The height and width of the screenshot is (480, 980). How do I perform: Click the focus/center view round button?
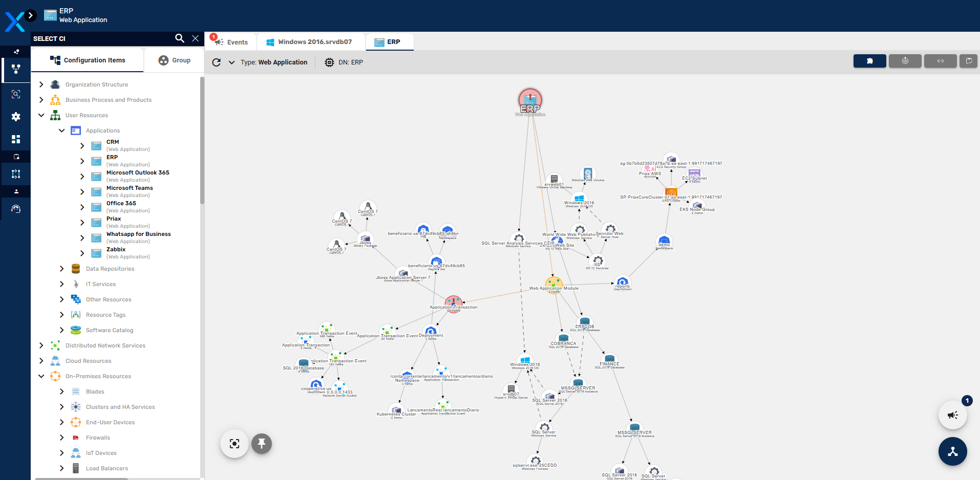click(x=235, y=444)
